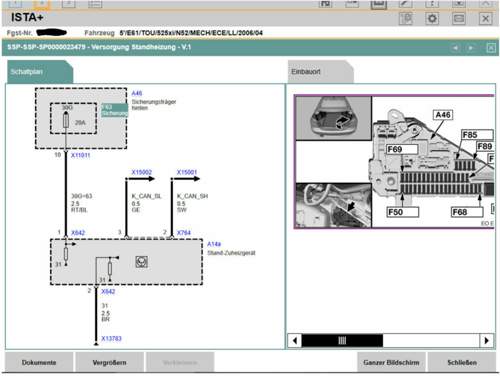Click the Ganzer Bildschirm button

click(x=391, y=362)
